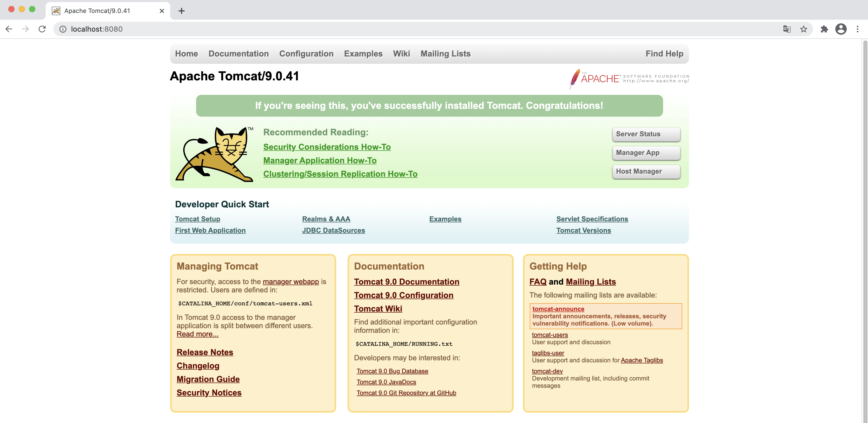Click the browser back arrow

coord(9,29)
